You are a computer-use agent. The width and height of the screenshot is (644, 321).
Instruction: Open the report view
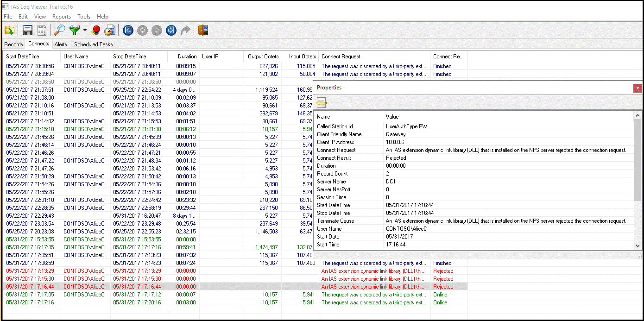pos(41,30)
